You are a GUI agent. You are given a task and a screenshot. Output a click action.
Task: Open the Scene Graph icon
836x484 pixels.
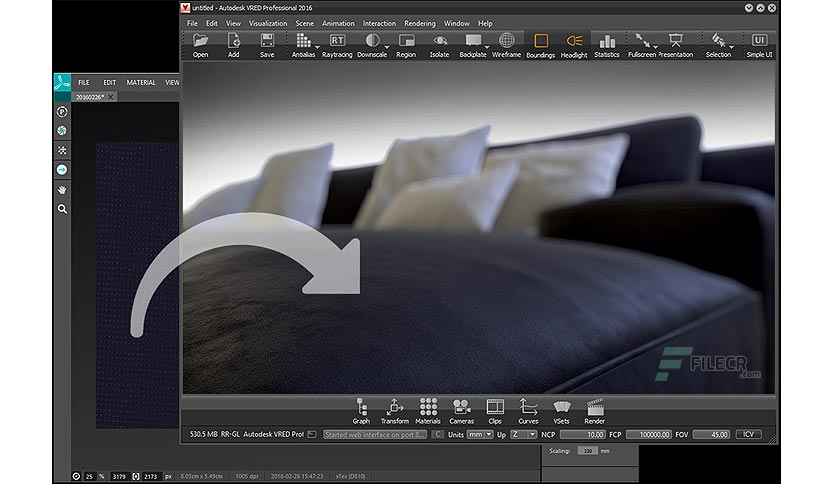click(361, 407)
